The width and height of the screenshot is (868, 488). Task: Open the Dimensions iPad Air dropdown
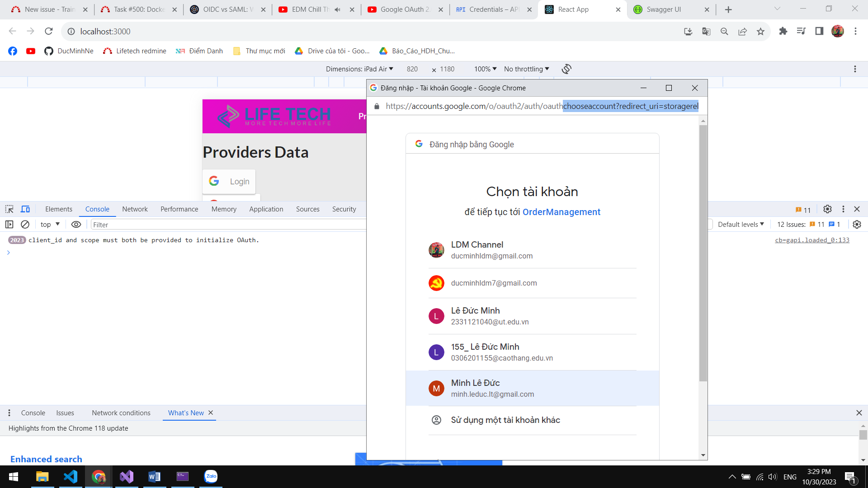(x=359, y=69)
